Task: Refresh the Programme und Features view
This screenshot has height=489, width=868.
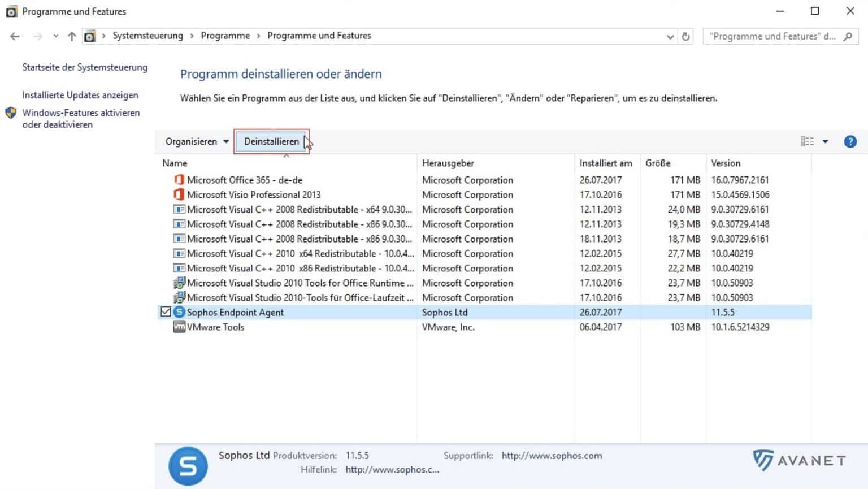Action: (686, 36)
